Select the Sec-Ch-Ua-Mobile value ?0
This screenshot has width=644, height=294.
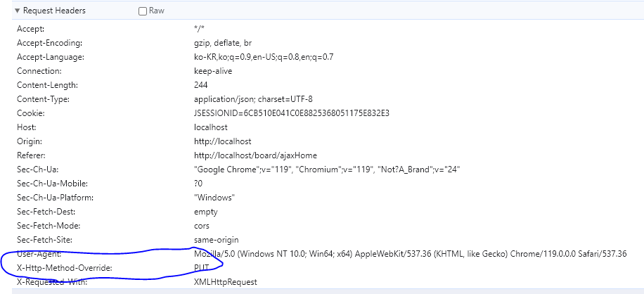coord(198,183)
